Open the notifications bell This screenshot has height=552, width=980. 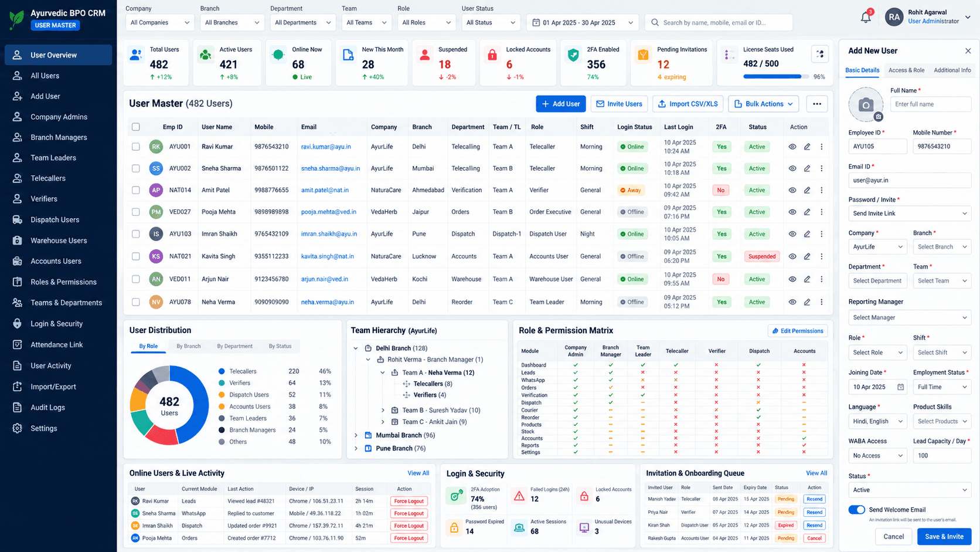point(866,18)
